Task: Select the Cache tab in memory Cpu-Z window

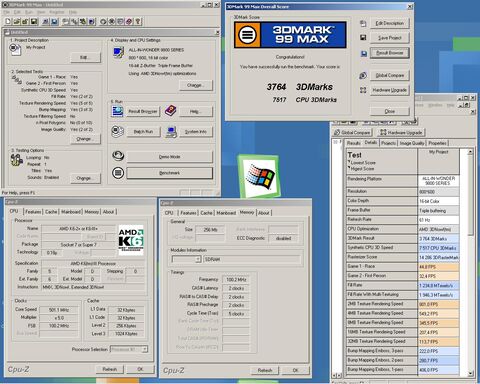Action: click(x=206, y=213)
